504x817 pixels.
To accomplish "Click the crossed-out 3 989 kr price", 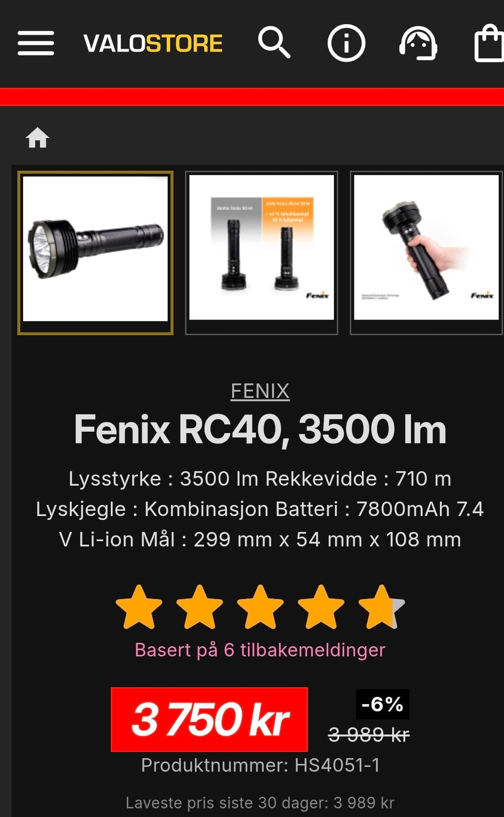I will point(369,735).
